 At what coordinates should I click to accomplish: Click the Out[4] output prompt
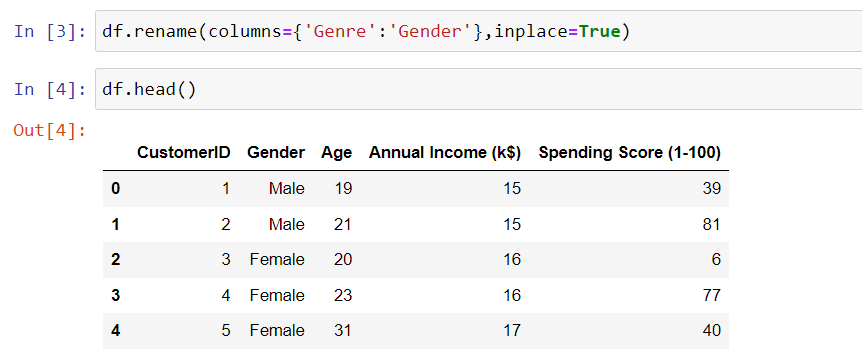click(x=50, y=131)
